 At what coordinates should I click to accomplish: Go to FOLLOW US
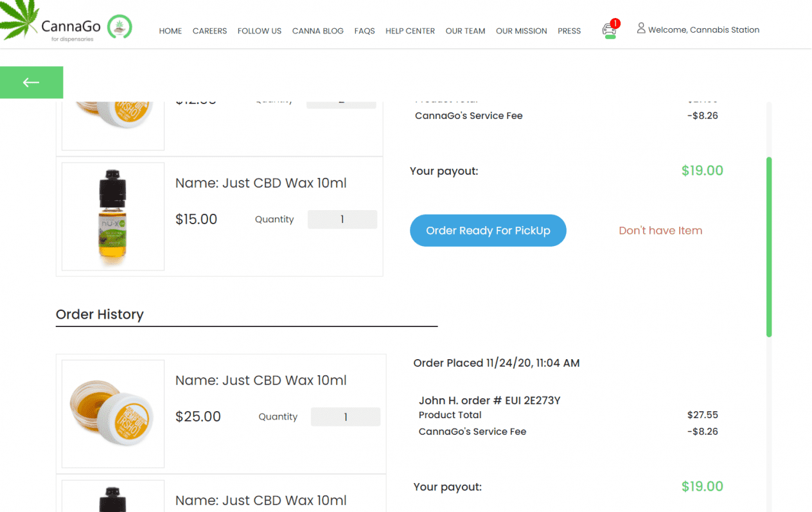(x=260, y=31)
